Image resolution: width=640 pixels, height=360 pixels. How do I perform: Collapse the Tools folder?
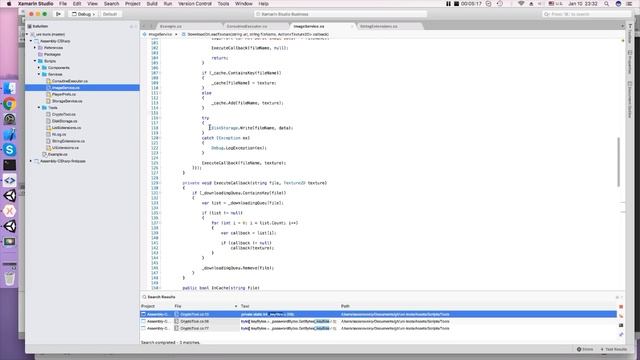[x=39, y=108]
